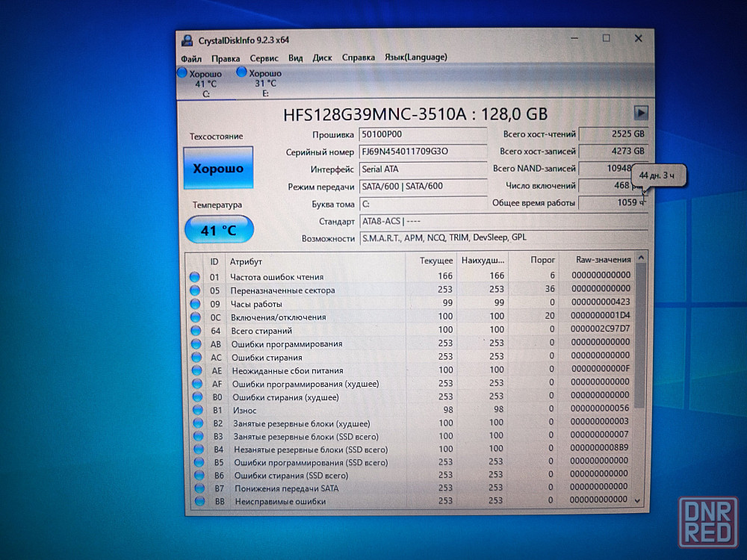This screenshot has height=560, width=747.
Task: Click the Стандарт field ATA8-ACS
Action: (503, 221)
